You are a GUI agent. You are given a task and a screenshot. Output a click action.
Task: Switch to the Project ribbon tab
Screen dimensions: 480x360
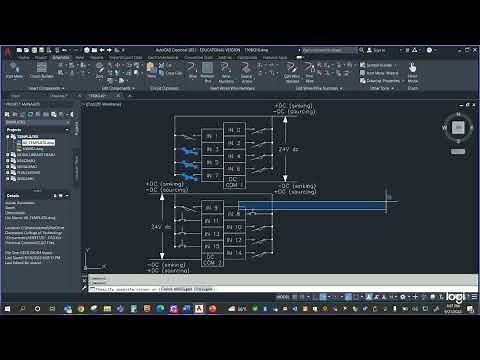point(41,58)
